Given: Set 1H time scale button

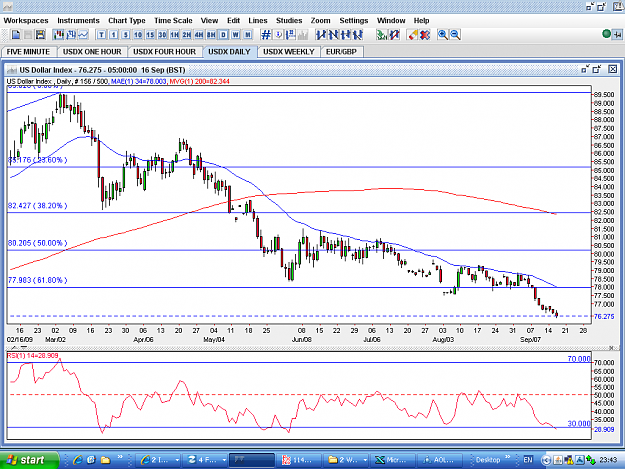Looking at the screenshot, I should [x=175, y=35].
